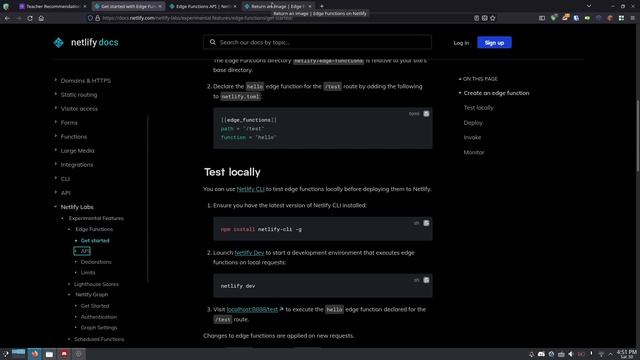Jump to Monitor section in On this page
The width and height of the screenshot is (640, 360).
coord(474,152)
